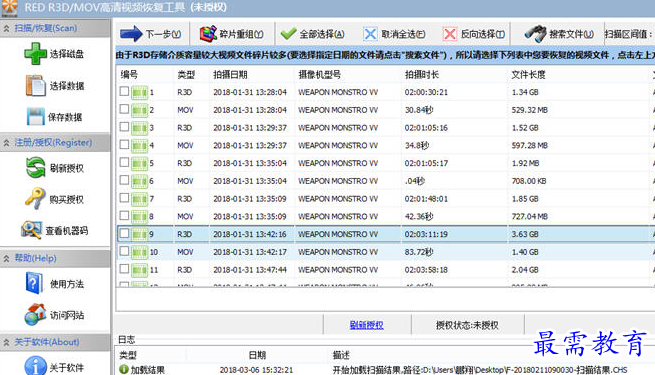Click the Invert Selection (反向选择) red X icon
Image resolution: width=655 pixels, height=375 pixels.
tap(450, 34)
